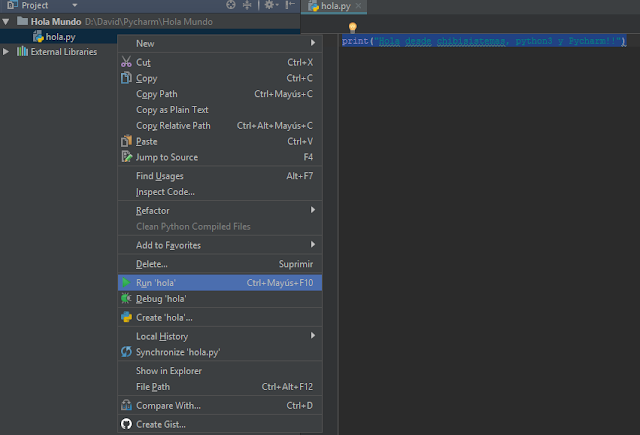
Task: Click the green Run arrow icon
Action: tap(126, 282)
